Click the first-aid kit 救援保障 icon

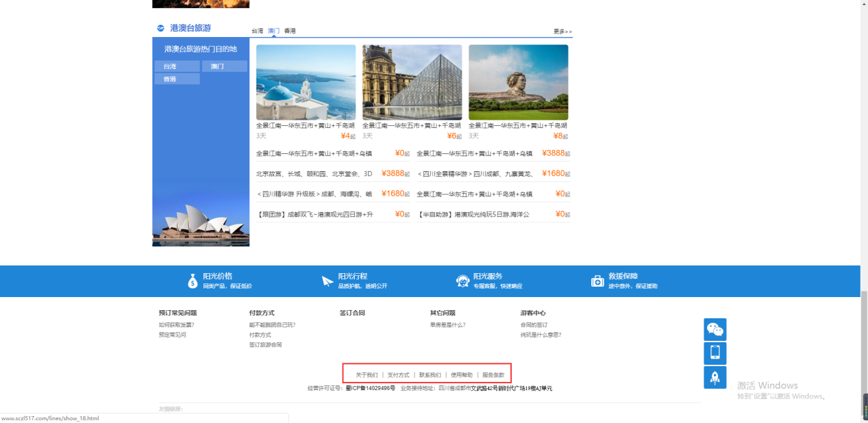(x=597, y=281)
